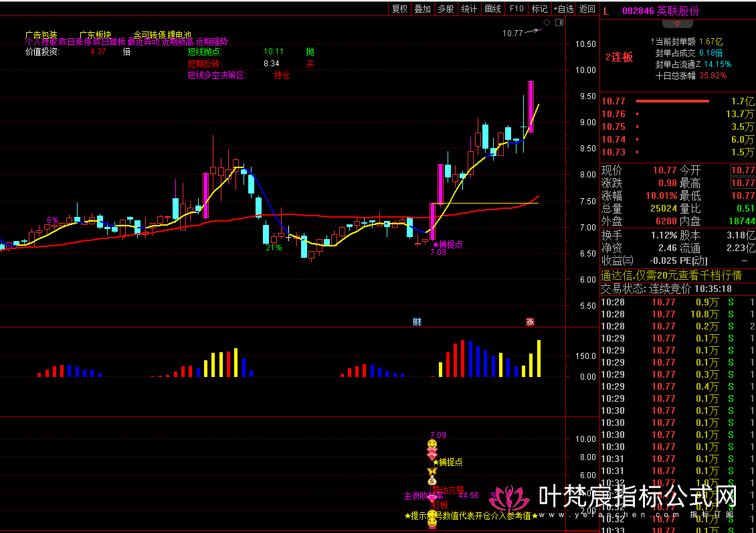Add stock to watchlist with +自选
756x533 pixels.
(563, 9)
